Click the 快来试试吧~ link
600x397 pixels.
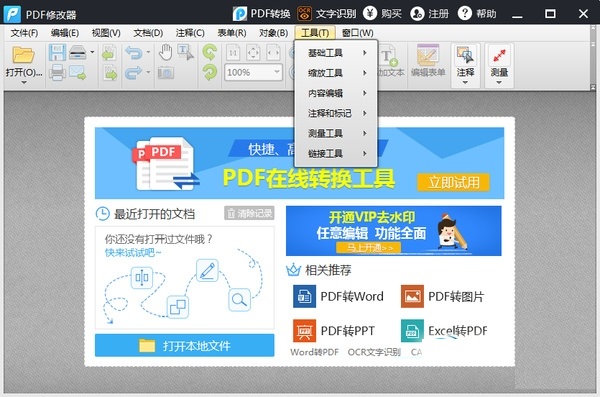point(133,253)
